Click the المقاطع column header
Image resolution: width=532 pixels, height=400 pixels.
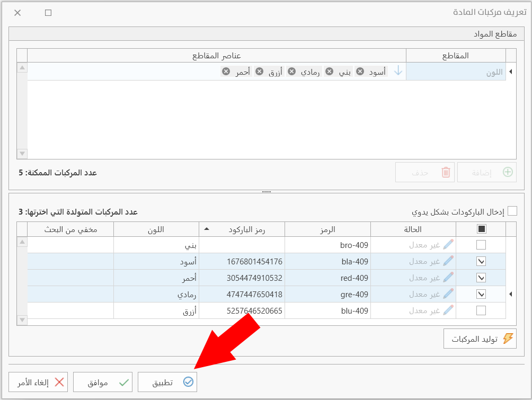point(456,55)
